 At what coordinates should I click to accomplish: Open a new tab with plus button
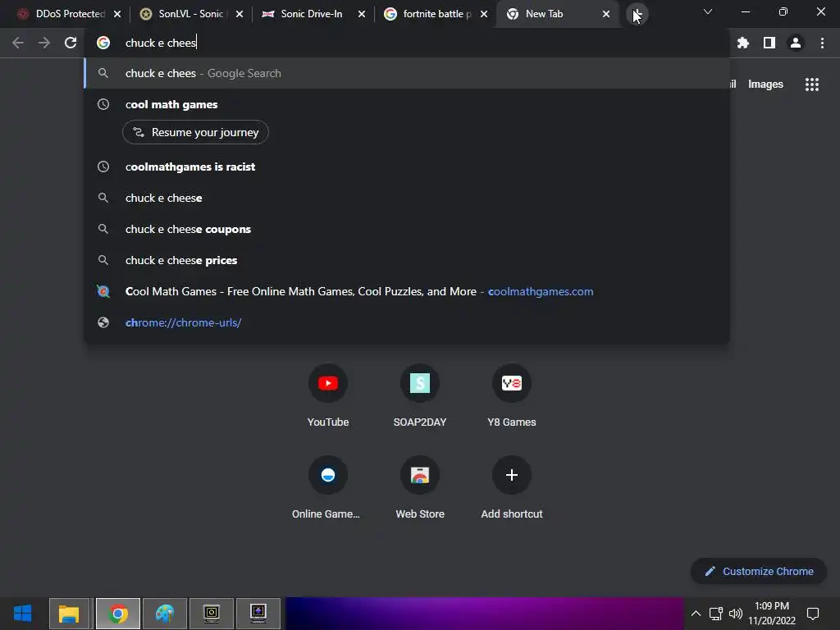[x=637, y=14]
